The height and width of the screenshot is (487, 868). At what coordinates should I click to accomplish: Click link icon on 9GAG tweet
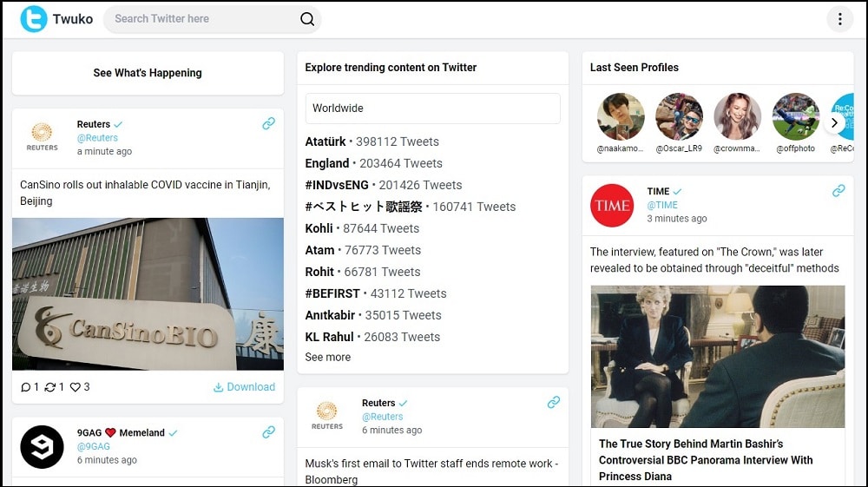pyautogui.click(x=268, y=431)
